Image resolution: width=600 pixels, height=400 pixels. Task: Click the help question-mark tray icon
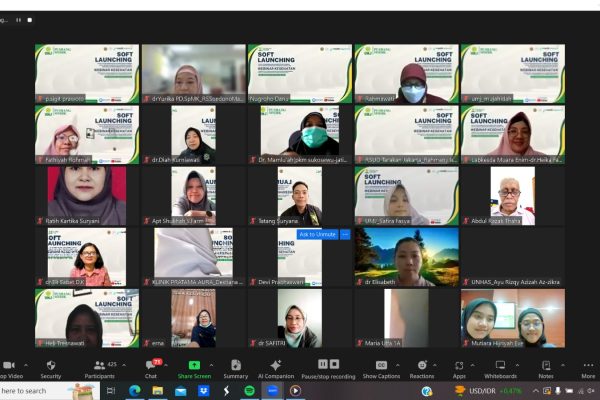coord(427,391)
